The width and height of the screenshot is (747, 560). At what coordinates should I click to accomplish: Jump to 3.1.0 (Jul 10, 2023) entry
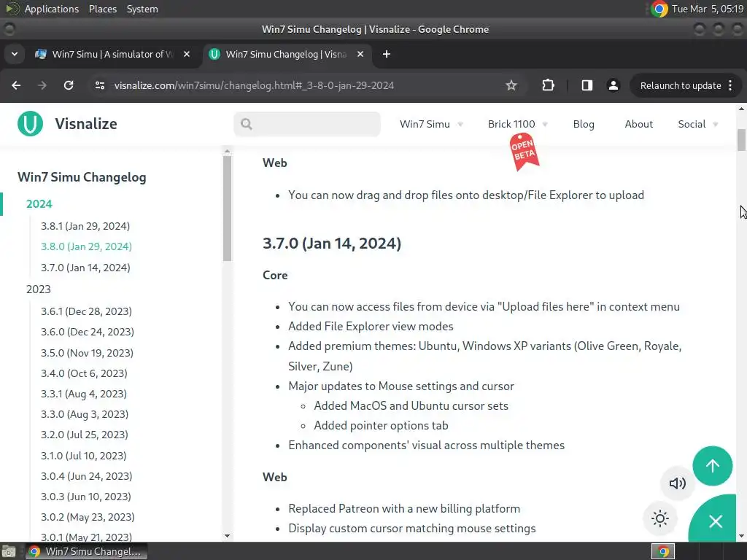point(83,456)
